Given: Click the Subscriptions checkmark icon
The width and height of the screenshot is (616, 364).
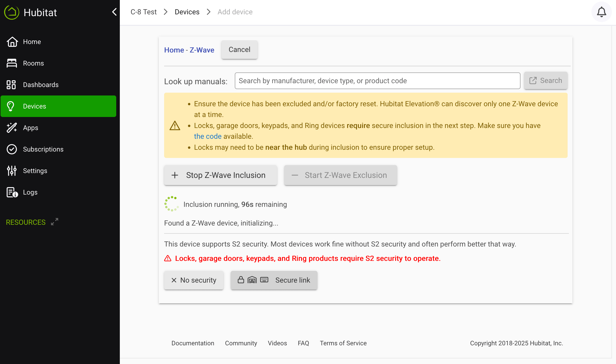Looking at the screenshot, I should (x=12, y=149).
